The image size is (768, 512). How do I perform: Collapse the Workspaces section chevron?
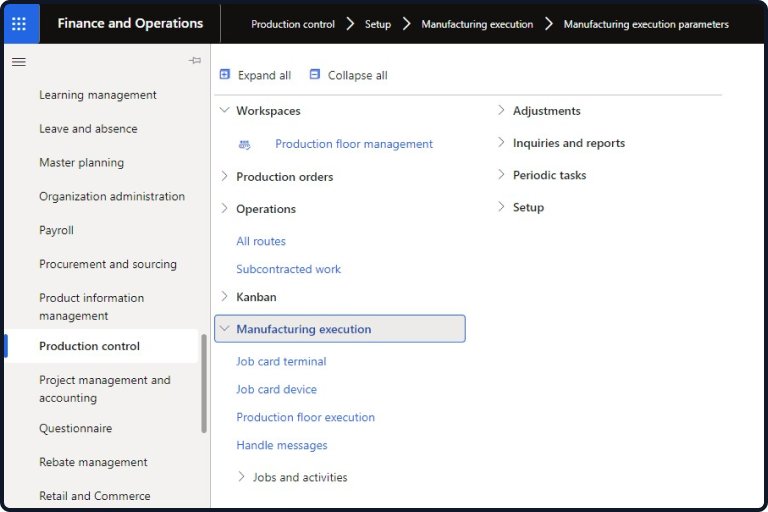point(224,110)
